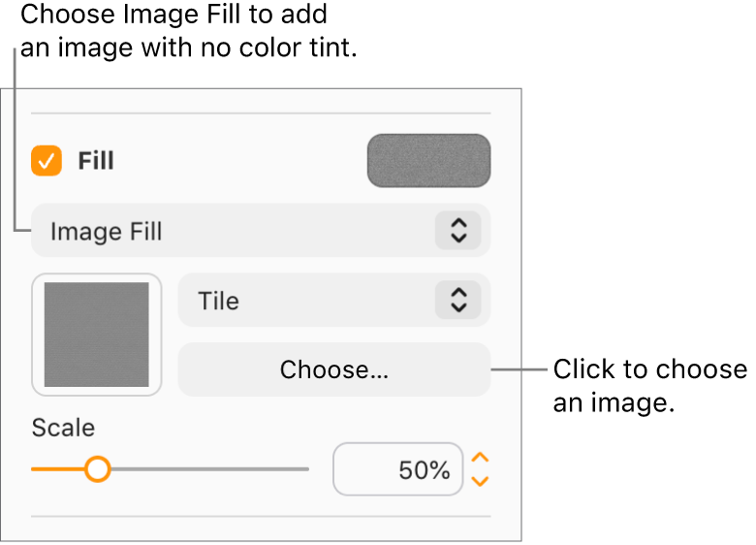This screenshot has height=545, width=756.
Task: Click the Tile menu chevron arrows icon
Action: [x=458, y=301]
